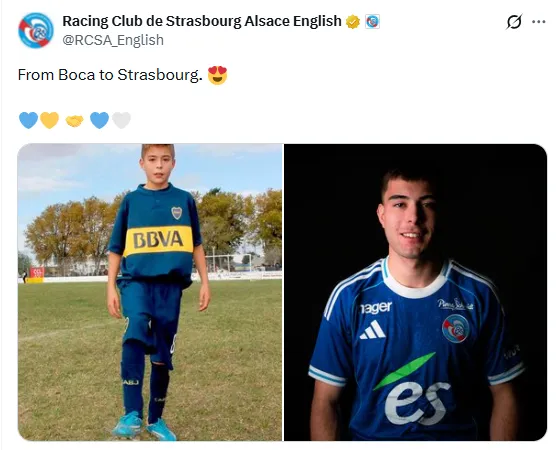Click the yellow heart emoji

49,120
